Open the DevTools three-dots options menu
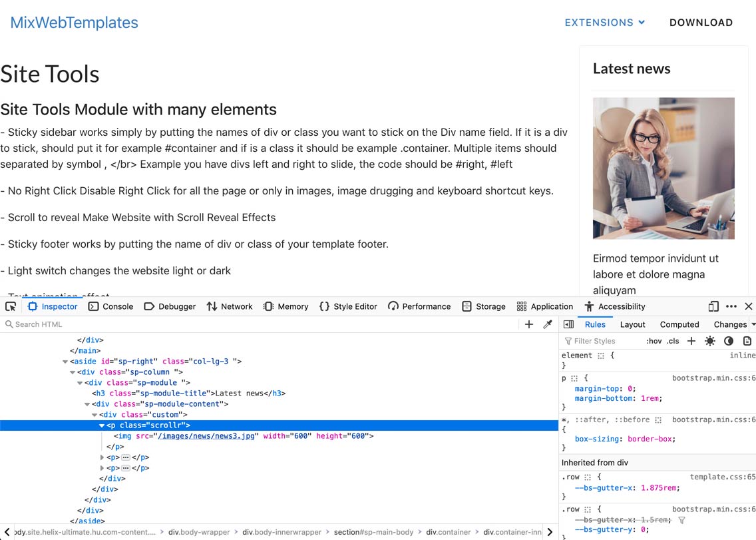This screenshot has height=540, width=756. tap(731, 306)
